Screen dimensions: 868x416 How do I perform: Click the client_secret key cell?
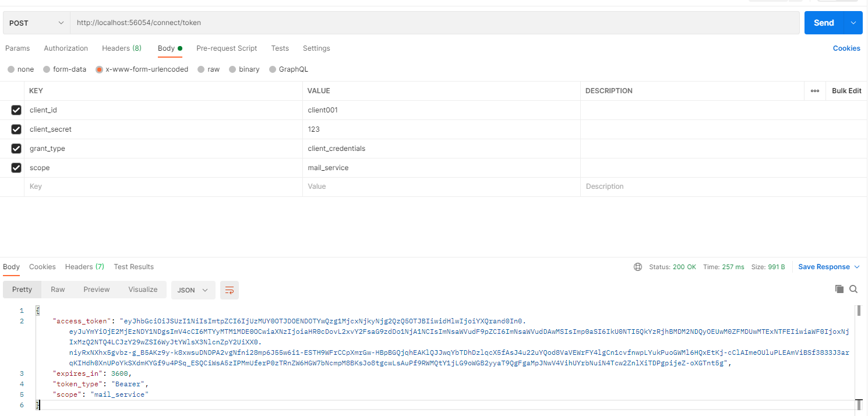pos(163,129)
